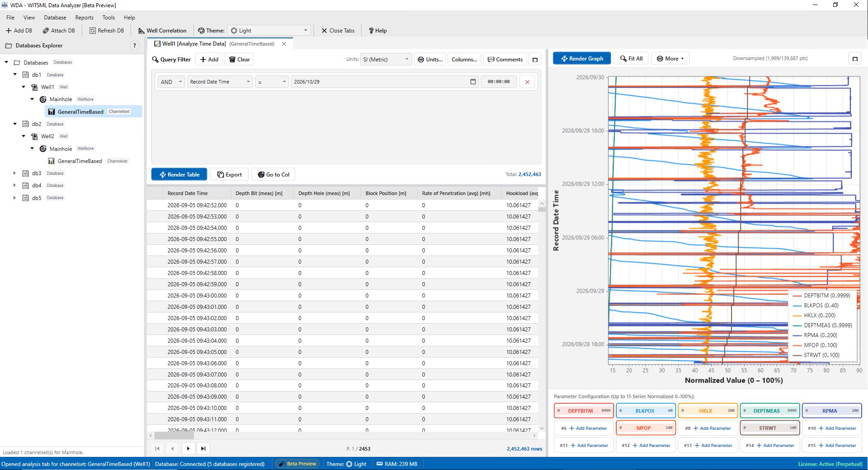Click the Refresh DB button
This screenshot has width=868, height=470.
[x=107, y=31]
